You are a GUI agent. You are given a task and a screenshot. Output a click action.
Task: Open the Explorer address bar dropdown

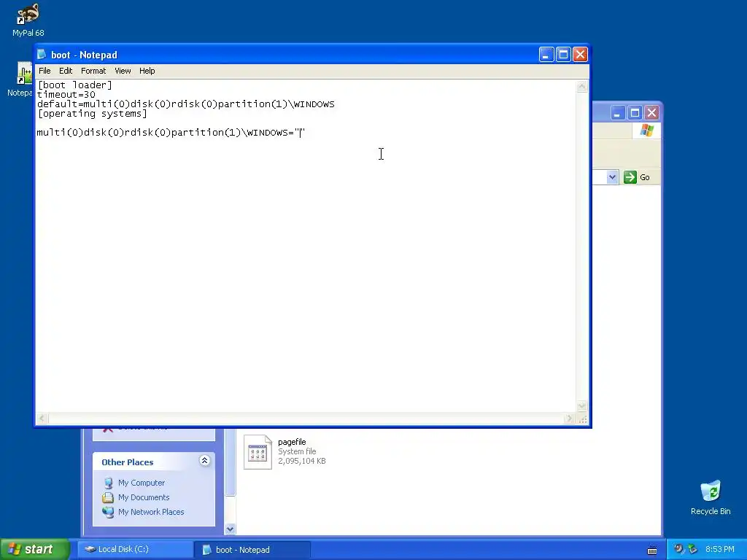tap(613, 177)
